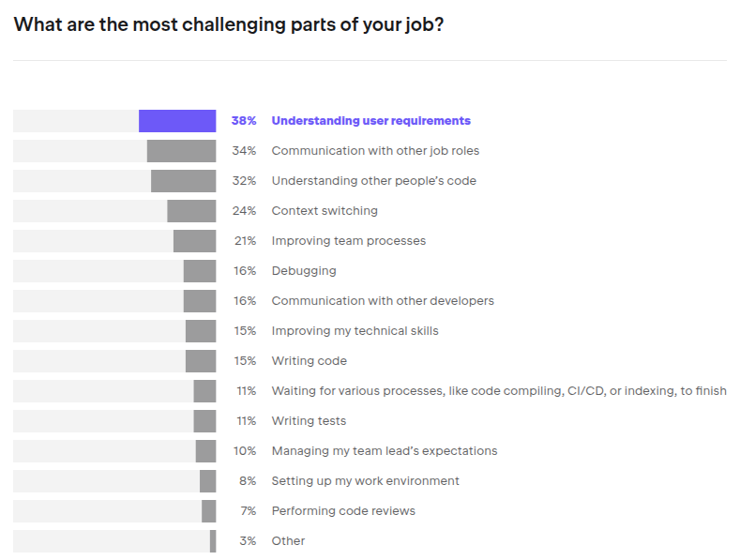Image resolution: width=740 pixels, height=560 pixels.
Task: Click the 'Context switching' label
Action: [325, 211]
